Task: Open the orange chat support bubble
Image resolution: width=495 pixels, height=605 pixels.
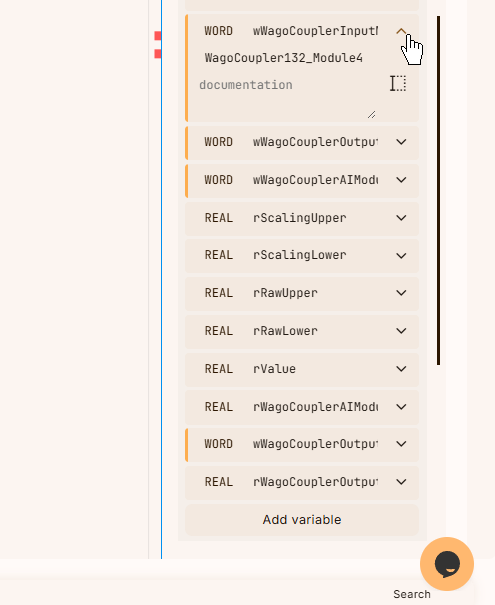Action: pyautogui.click(x=447, y=564)
